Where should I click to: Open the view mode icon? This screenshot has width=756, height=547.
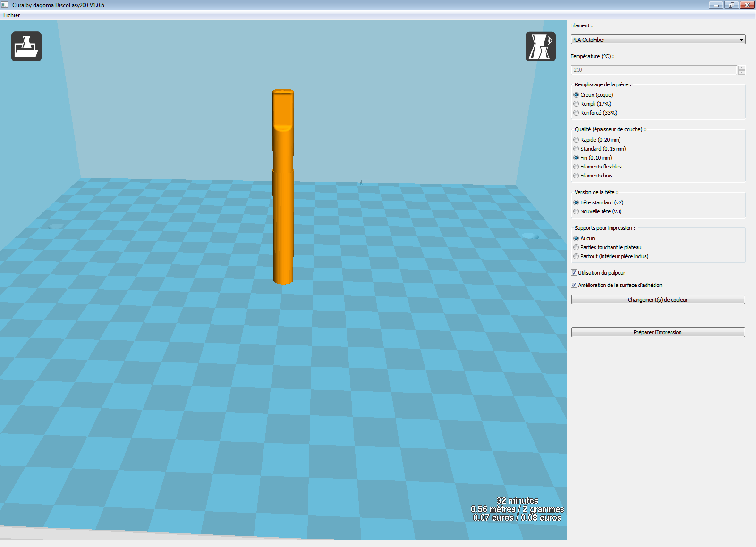(541, 46)
